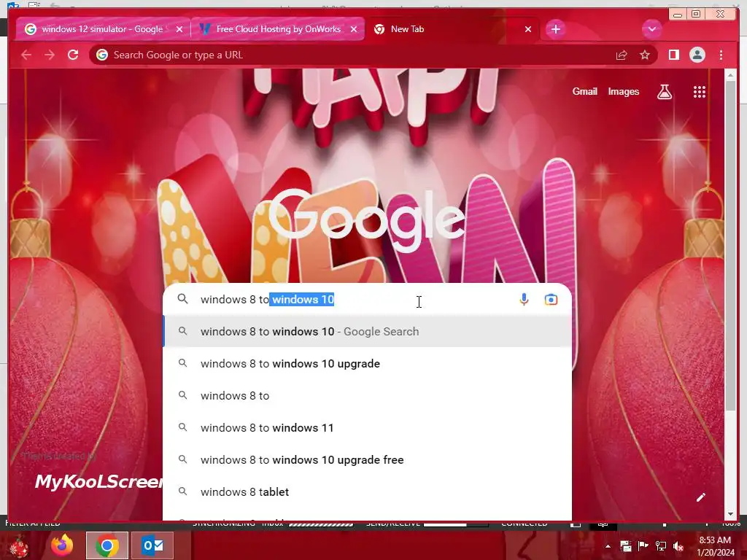Bookmark this tab with the star icon
This screenshot has height=560, width=747.
[645, 55]
